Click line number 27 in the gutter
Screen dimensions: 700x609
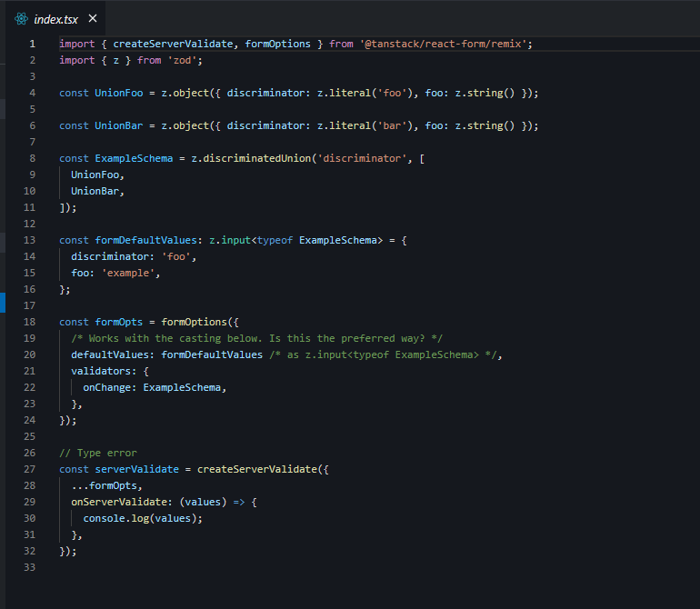point(29,469)
